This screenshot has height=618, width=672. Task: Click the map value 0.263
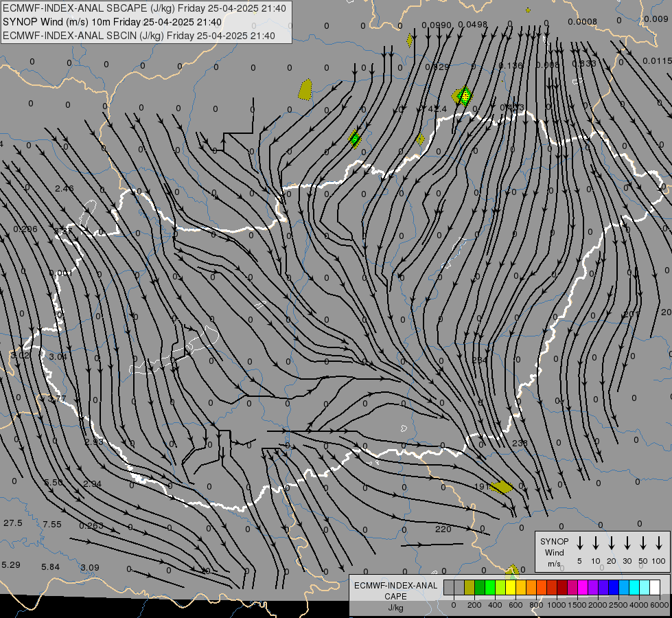click(x=91, y=526)
